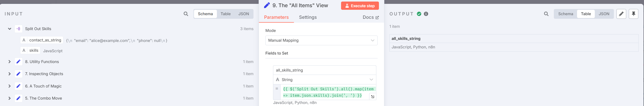Open the Docs link

click(x=370, y=17)
